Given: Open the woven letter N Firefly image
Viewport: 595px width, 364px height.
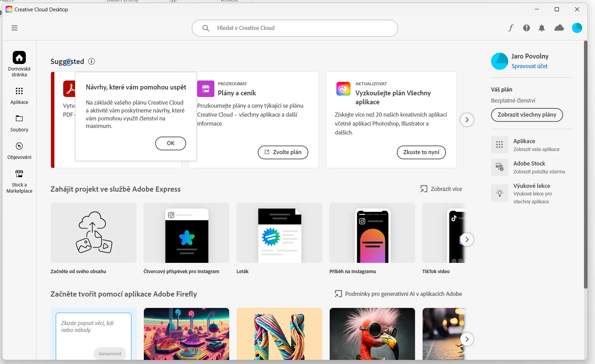Looking at the screenshot, I should (x=279, y=334).
